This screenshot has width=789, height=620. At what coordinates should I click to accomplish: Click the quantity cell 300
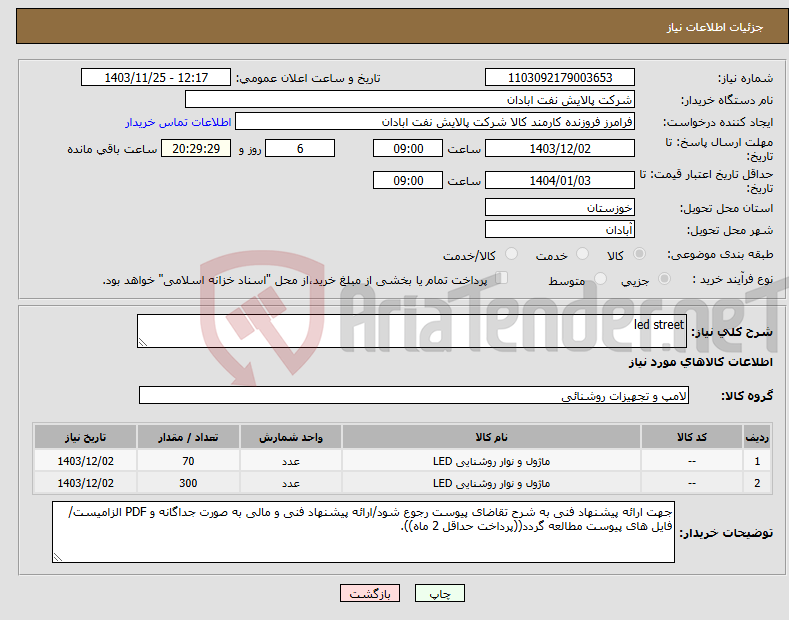click(188, 483)
